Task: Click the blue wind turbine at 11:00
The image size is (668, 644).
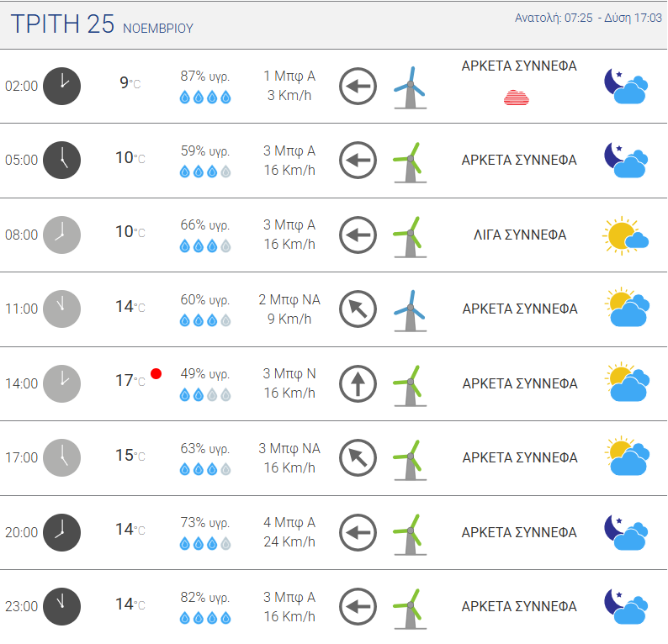Action: coord(411,310)
